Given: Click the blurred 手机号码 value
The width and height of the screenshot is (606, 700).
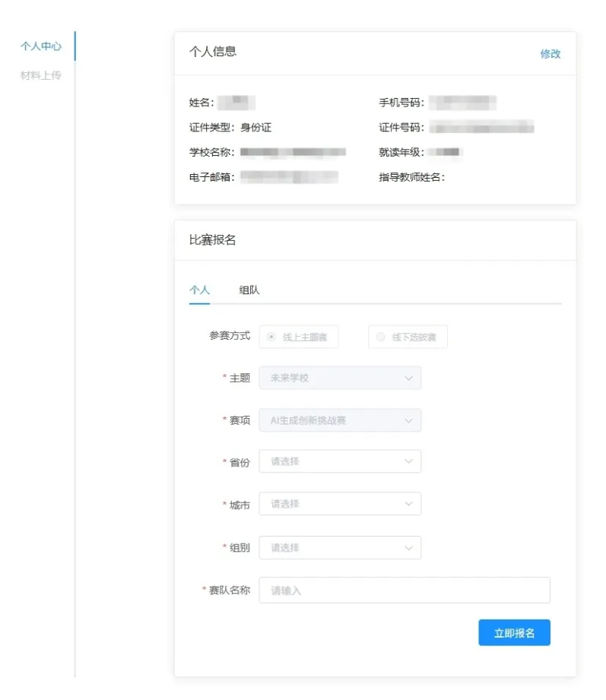Looking at the screenshot, I should [462, 103].
